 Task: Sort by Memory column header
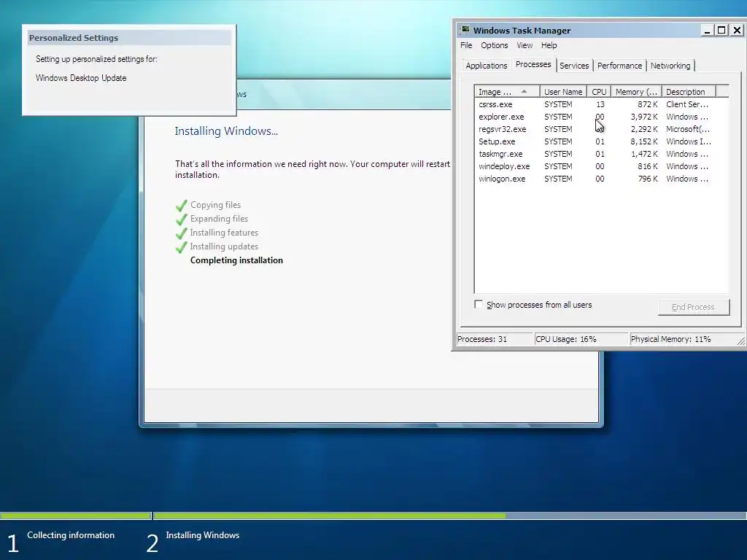636,91
